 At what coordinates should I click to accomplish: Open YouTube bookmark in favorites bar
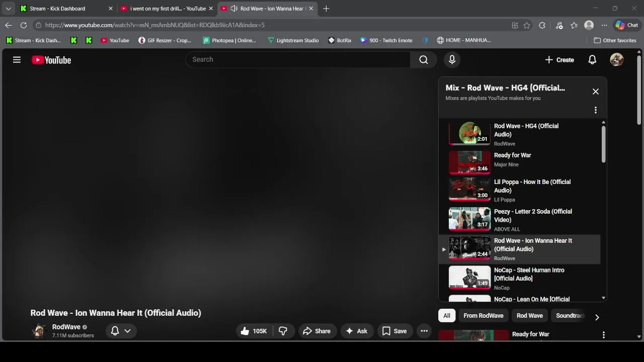click(x=115, y=40)
